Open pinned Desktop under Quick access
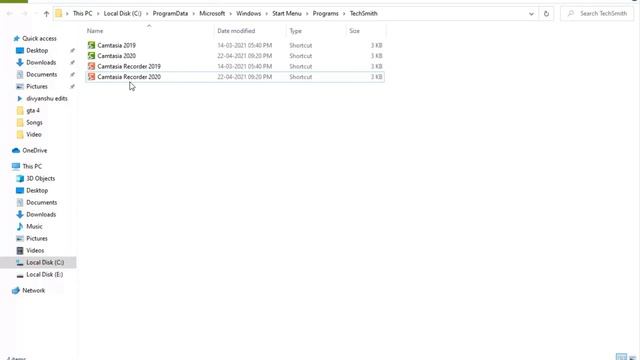Screen dimensions: 640x360 pyautogui.click(x=37, y=50)
